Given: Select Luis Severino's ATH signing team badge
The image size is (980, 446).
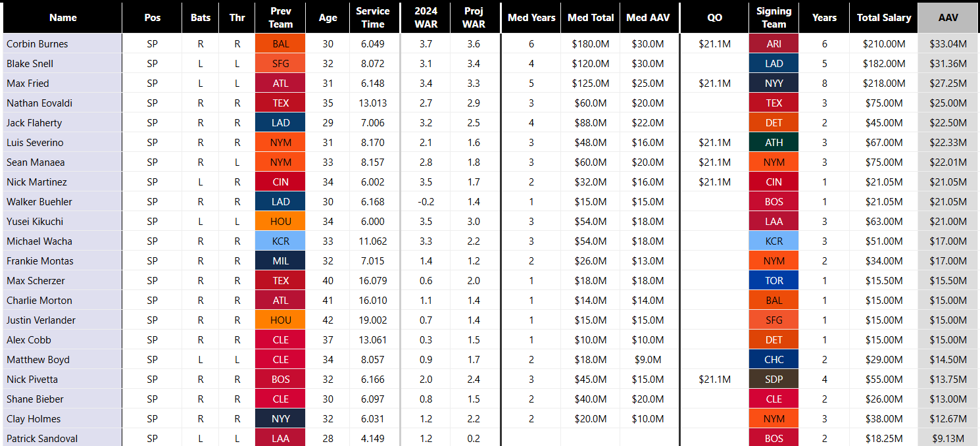Looking at the screenshot, I should (x=773, y=143).
